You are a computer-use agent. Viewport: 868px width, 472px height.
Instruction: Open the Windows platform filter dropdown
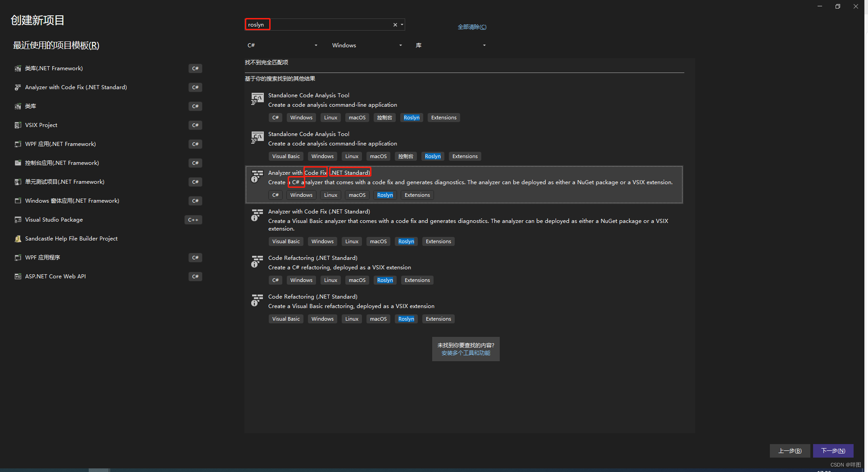pos(367,45)
